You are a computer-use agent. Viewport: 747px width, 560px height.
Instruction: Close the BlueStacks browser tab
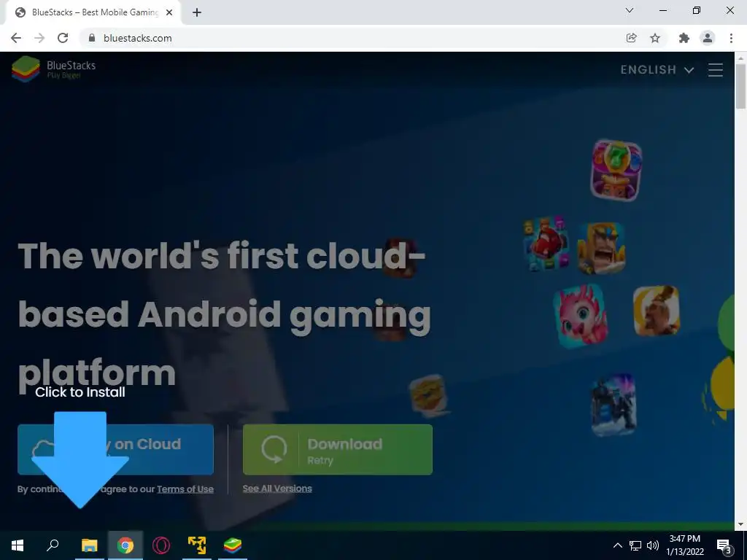click(x=169, y=12)
